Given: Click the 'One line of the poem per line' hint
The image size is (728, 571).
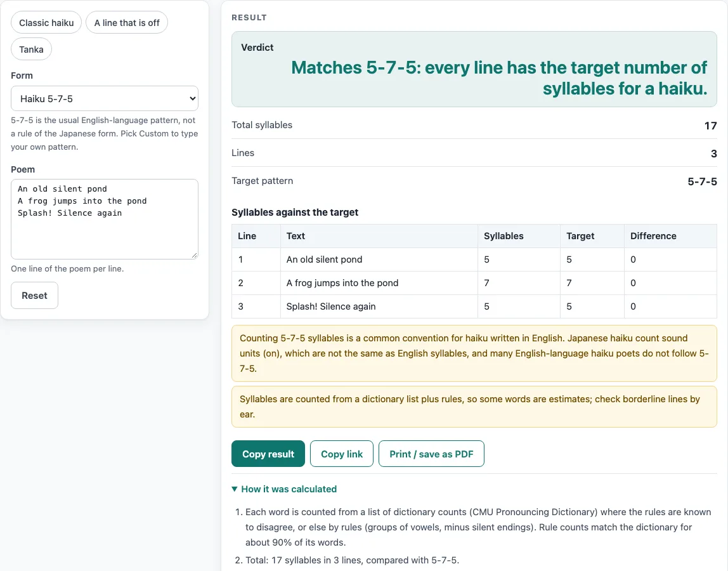Looking at the screenshot, I should [x=67, y=268].
